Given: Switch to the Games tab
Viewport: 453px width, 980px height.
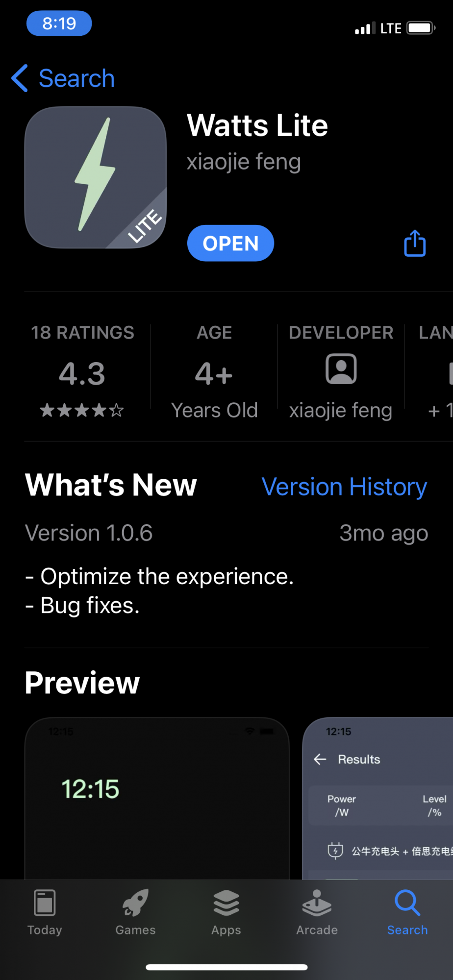Looking at the screenshot, I should click(x=135, y=912).
